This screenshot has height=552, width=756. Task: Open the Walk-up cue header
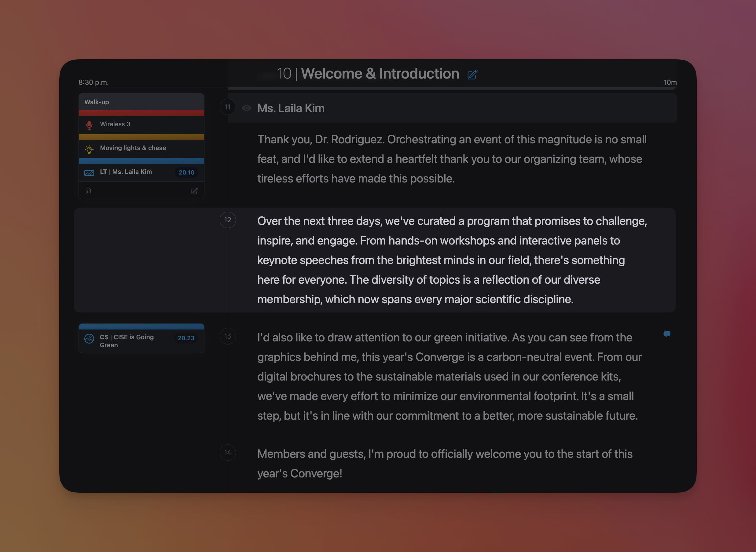(x=141, y=102)
